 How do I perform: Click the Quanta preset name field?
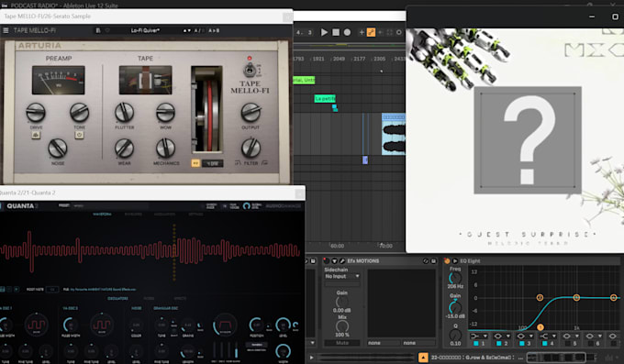click(x=111, y=205)
